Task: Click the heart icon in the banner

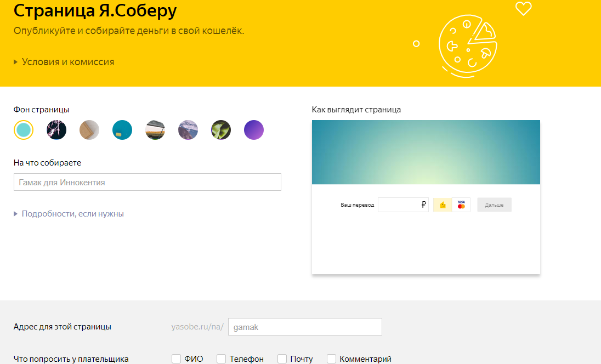Action: (523, 8)
